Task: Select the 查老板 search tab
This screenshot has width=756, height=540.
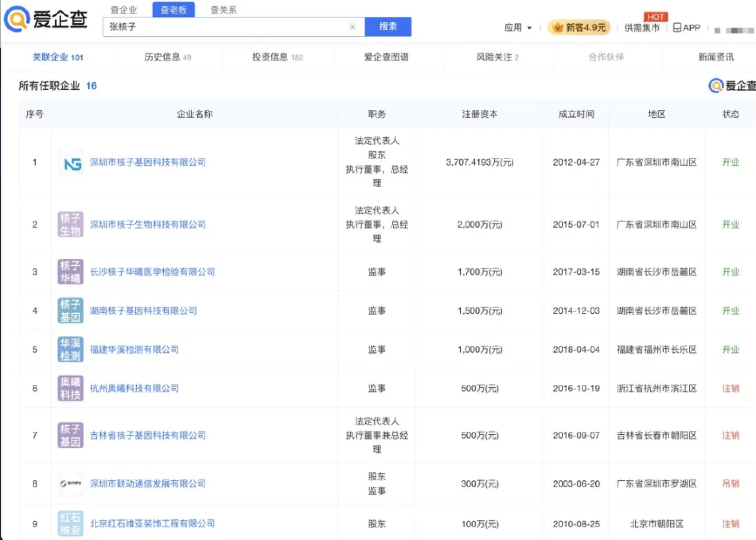Action: pyautogui.click(x=173, y=10)
